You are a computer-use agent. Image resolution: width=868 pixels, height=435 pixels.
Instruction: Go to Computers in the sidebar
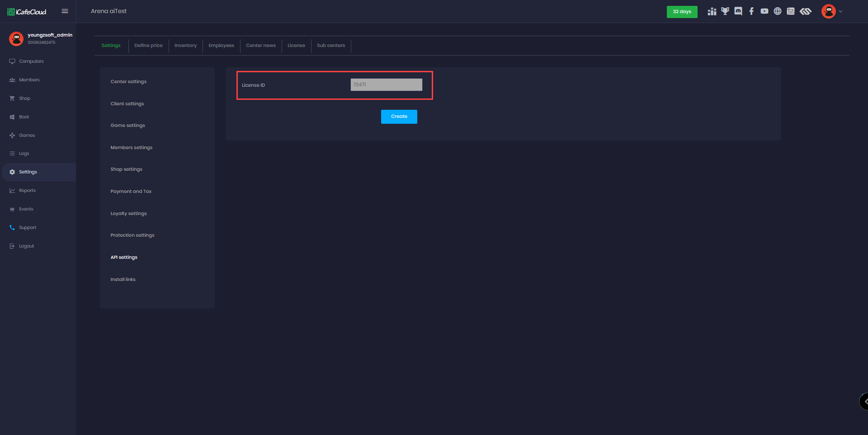pos(31,61)
